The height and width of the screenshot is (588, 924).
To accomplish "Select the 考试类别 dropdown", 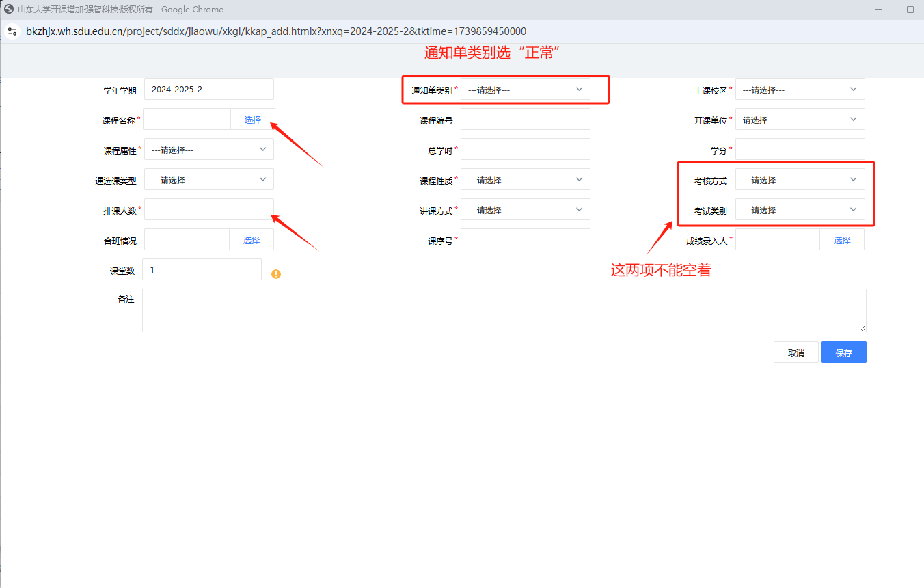I will 800,210.
